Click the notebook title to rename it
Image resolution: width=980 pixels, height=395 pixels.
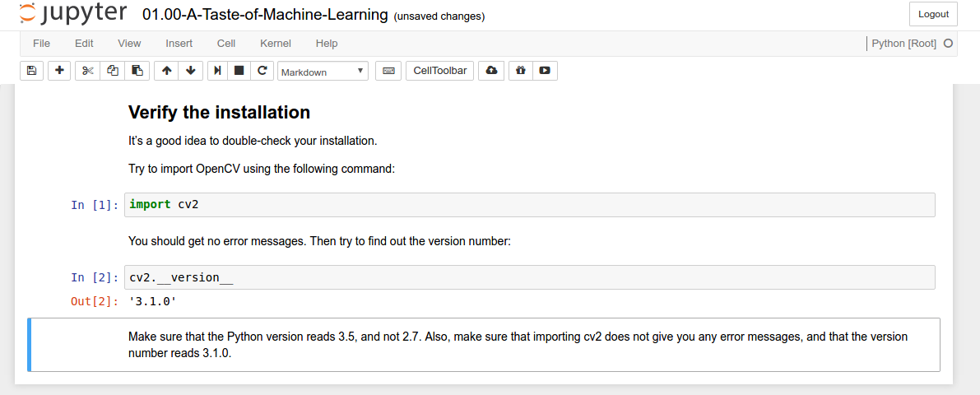pos(264,15)
